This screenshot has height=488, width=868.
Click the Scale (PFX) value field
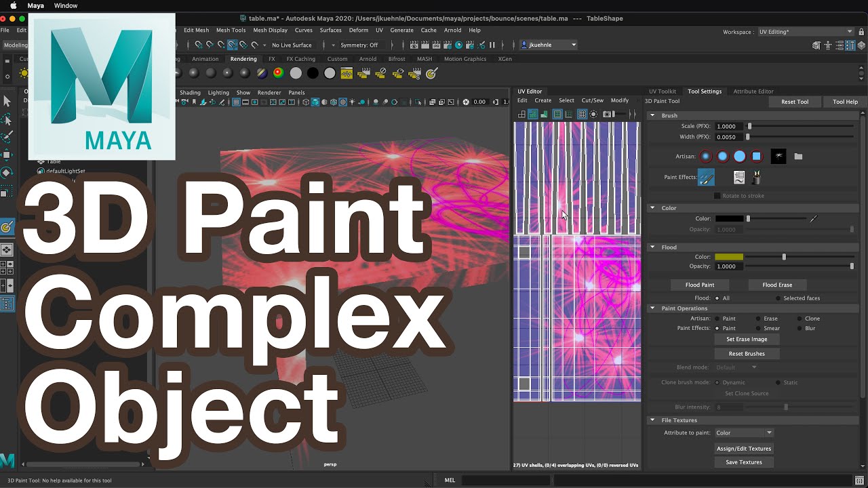pyautogui.click(x=730, y=126)
